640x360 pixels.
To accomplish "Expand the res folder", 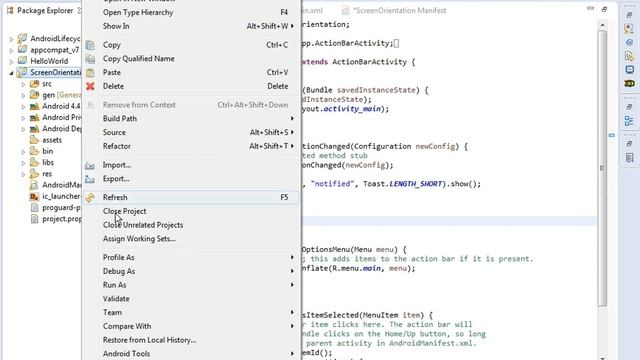I will click(23, 174).
